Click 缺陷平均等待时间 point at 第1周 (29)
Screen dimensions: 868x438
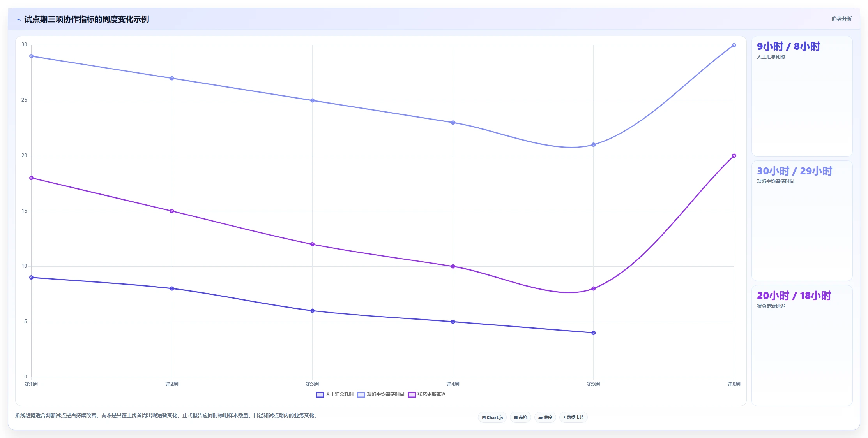pos(32,56)
